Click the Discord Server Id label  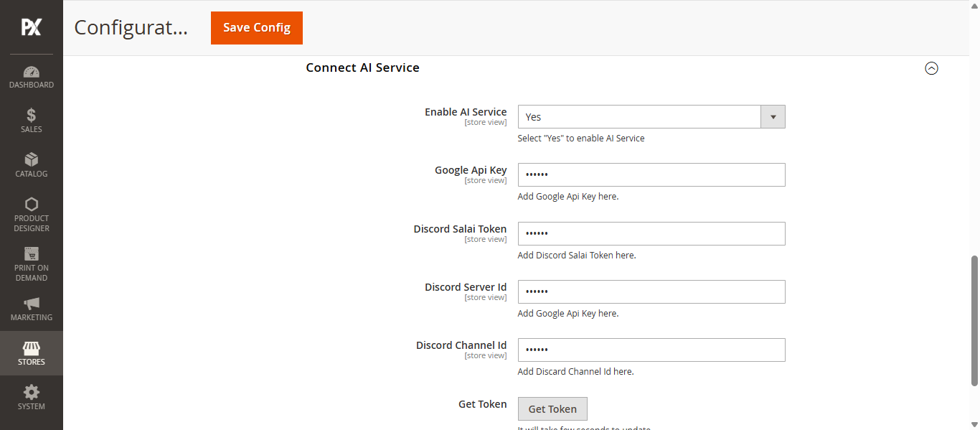pyautogui.click(x=466, y=287)
